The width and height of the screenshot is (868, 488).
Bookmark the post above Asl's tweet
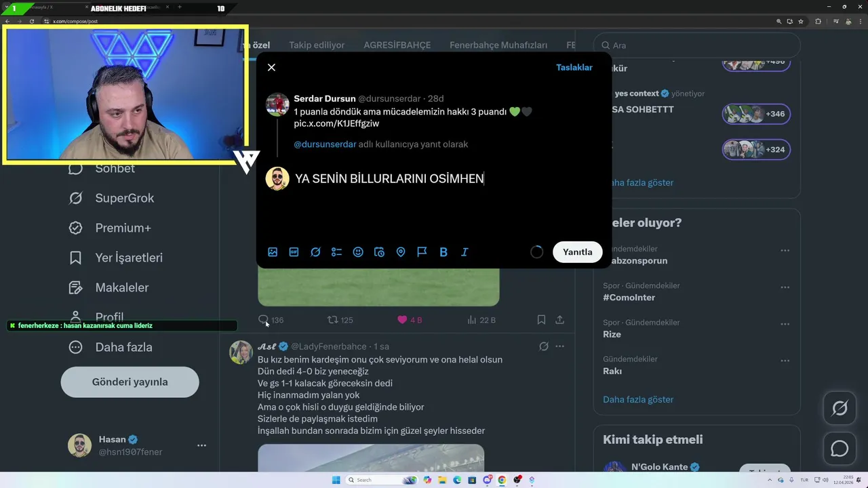coord(541,319)
